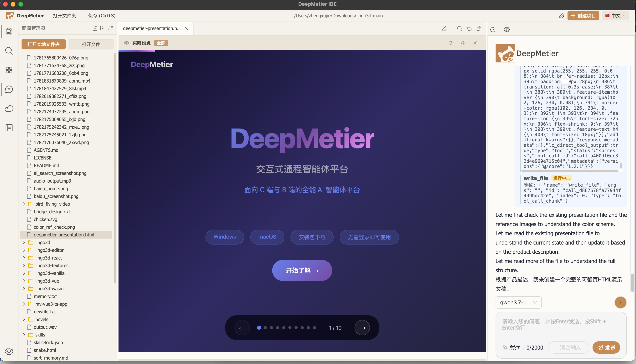Click 无需登录即可使用 pill in preview
This screenshot has height=364, width=636.
pyautogui.click(x=369, y=237)
